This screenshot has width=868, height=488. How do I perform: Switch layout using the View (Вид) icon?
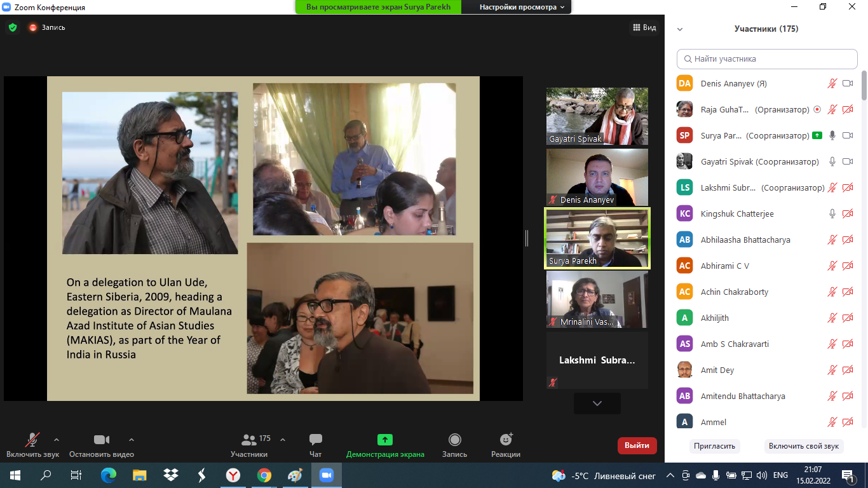coord(644,27)
